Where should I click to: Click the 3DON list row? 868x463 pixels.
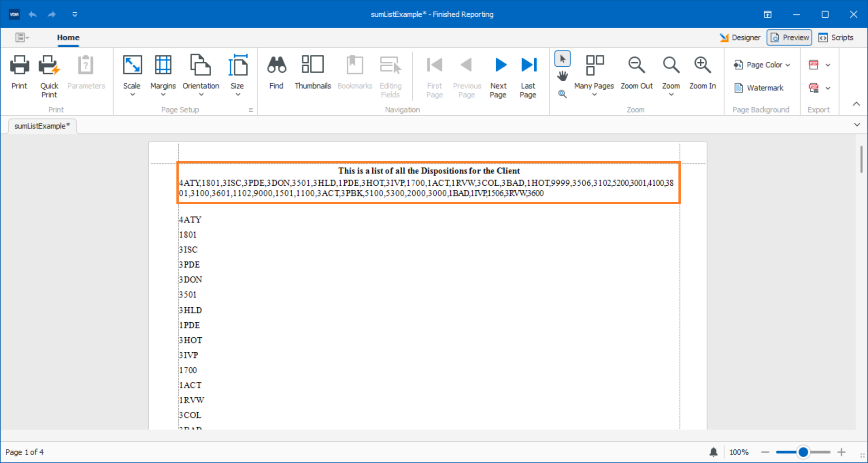click(x=190, y=280)
